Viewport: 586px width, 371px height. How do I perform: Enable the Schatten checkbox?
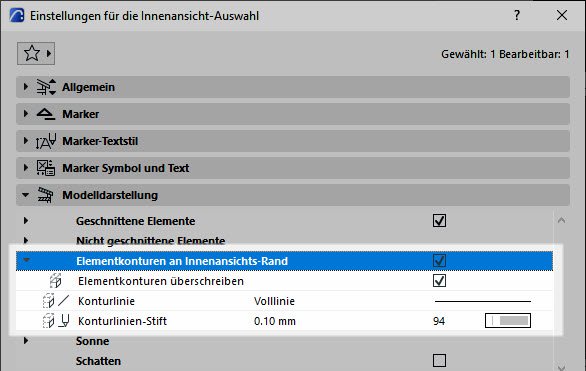click(x=439, y=361)
